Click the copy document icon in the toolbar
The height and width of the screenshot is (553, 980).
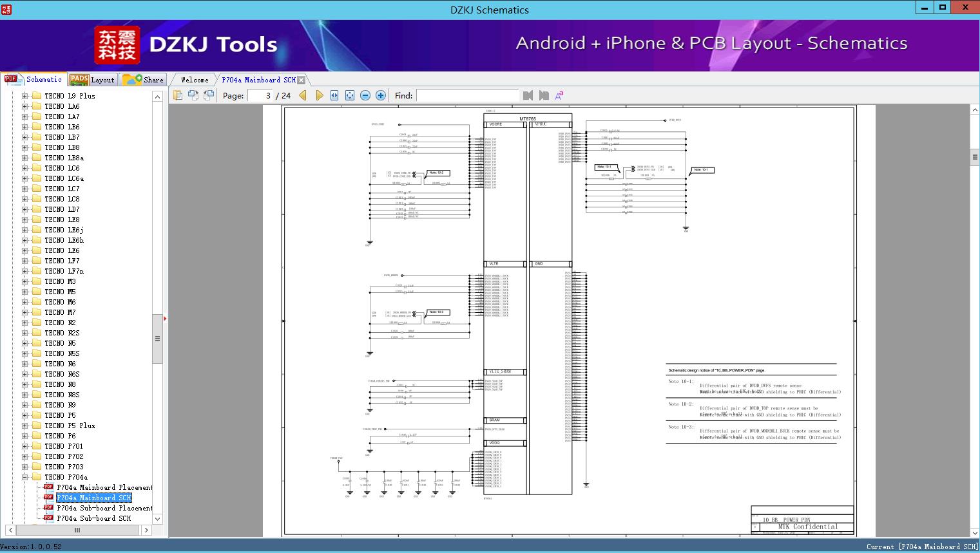(178, 95)
